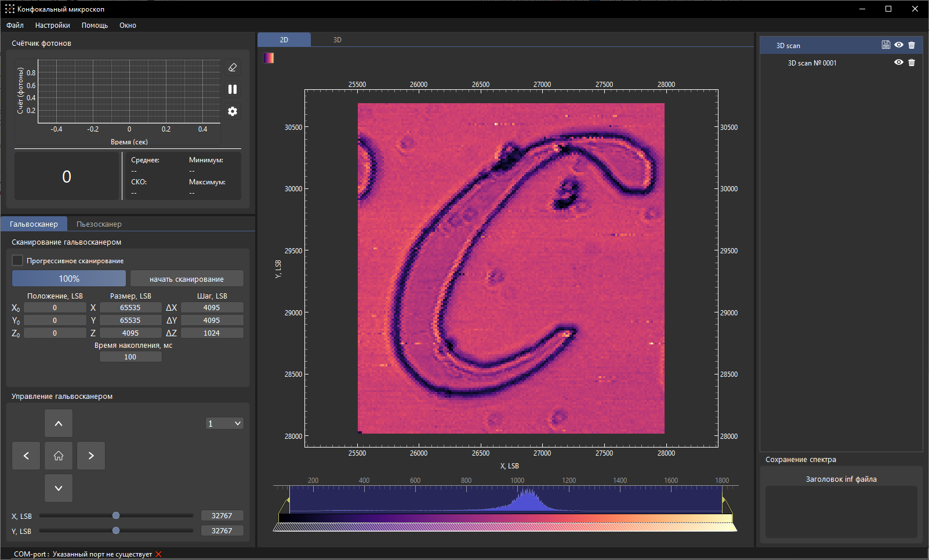
Task: Return galvo scanner to home position
Action: (x=59, y=456)
